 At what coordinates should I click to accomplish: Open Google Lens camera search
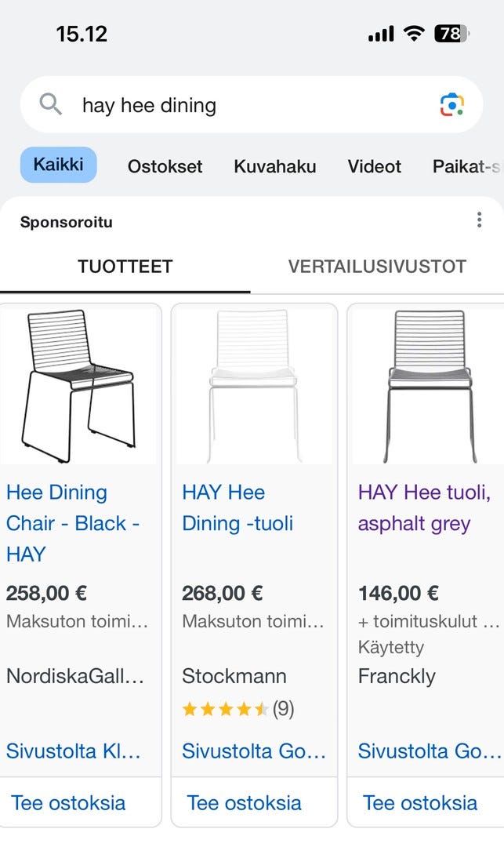pos(451,104)
